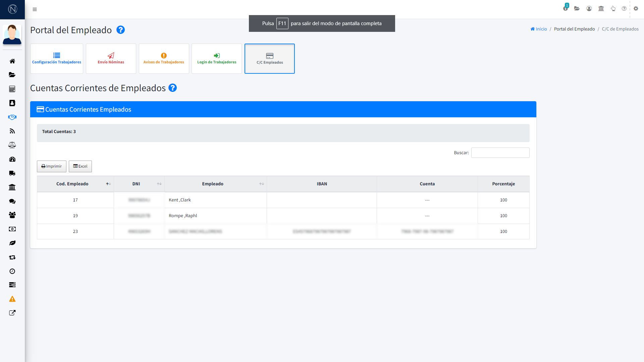Click the handshake icon in sidebar

pyautogui.click(x=12, y=117)
